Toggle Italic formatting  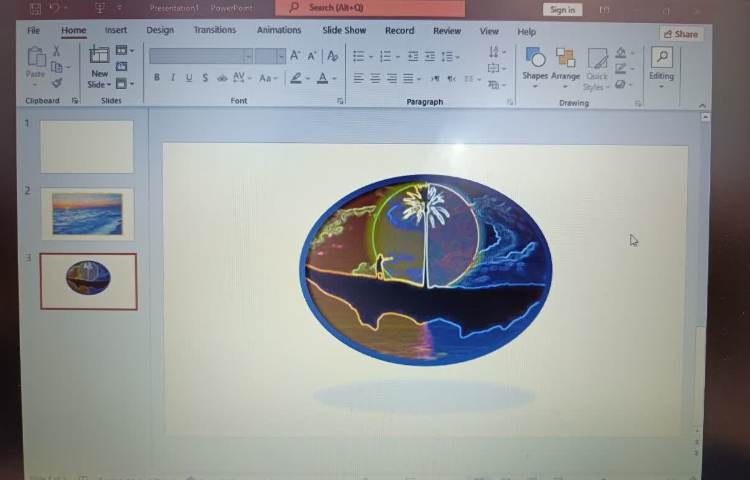172,78
